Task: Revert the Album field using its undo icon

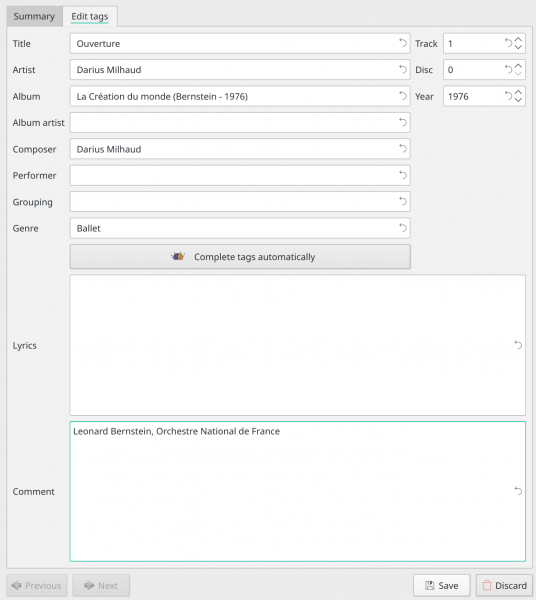Action: pos(403,96)
